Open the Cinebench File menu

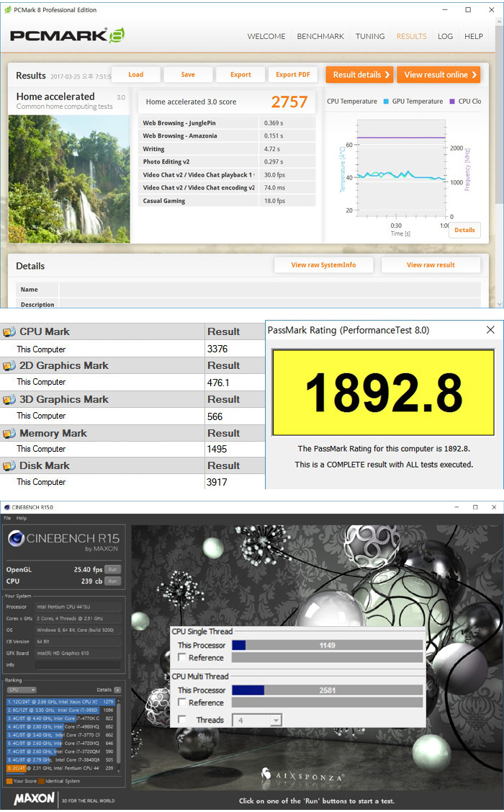click(x=7, y=518)
